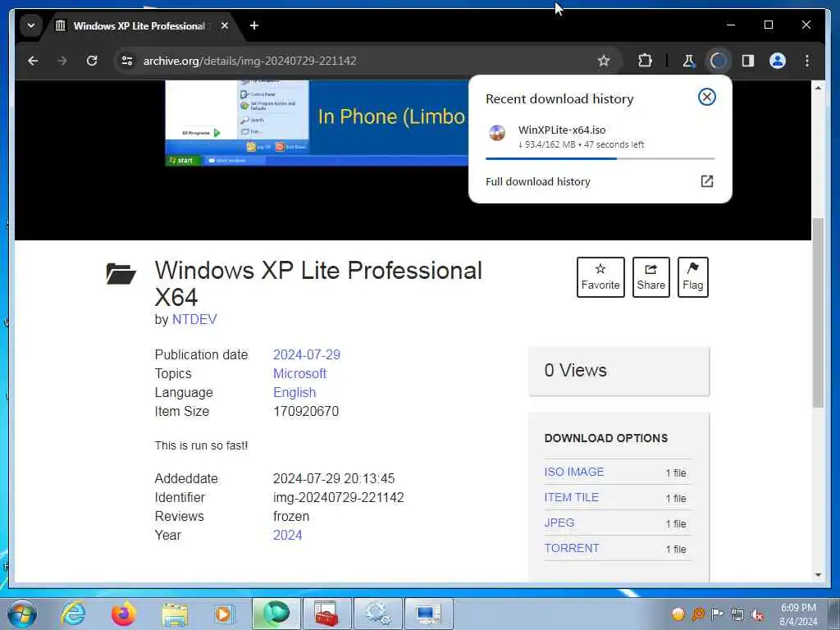View site information icon in address bar
The height and width of the screenshot is (630, 840).
coord(127,61)
